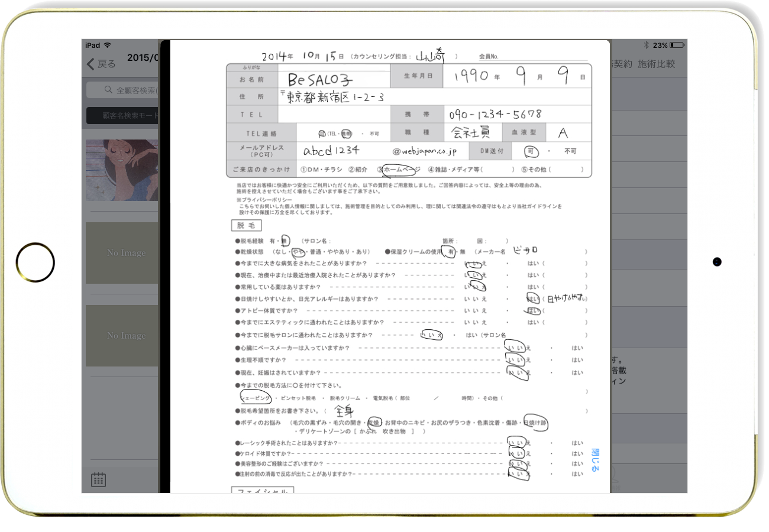
Task: Tap the 脱毛 section heading box
Action: (245, 225)
